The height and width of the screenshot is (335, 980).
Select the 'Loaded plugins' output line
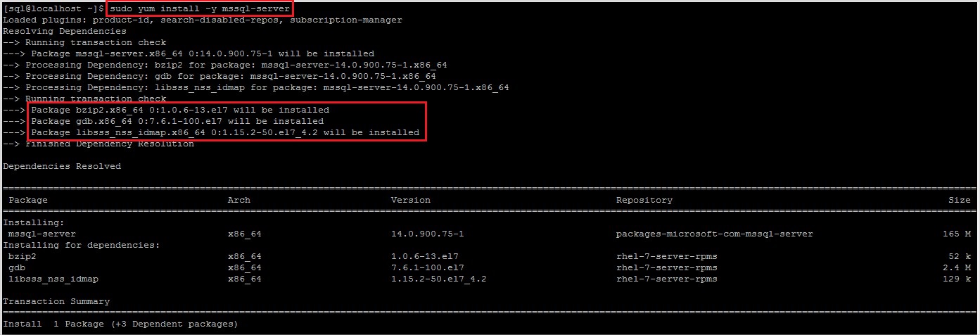tap(203, 20)
